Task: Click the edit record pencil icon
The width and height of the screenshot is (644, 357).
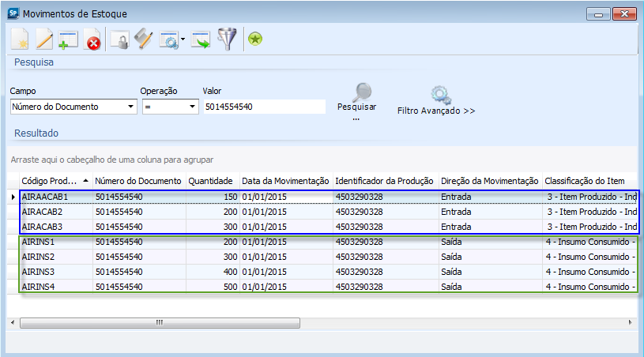Action: (x=44, y=39)
